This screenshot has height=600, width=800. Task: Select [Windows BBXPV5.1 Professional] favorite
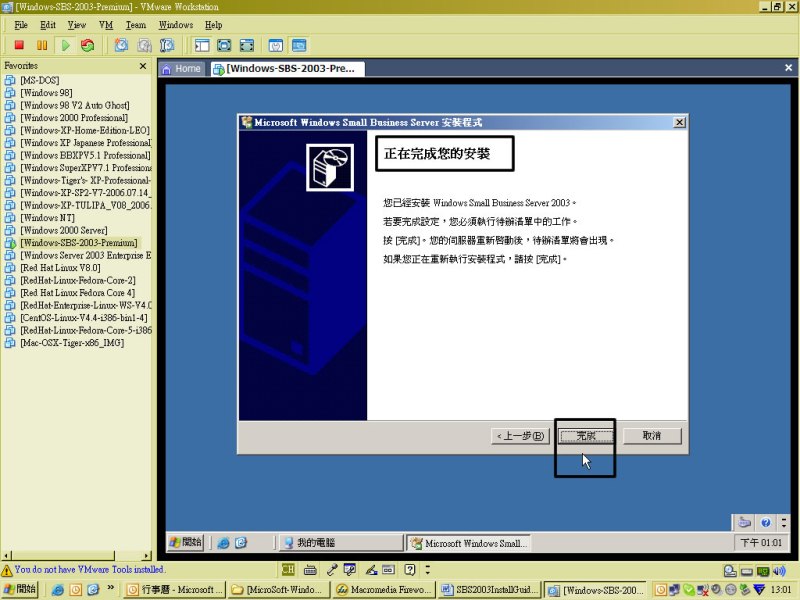tap(78, 155)
